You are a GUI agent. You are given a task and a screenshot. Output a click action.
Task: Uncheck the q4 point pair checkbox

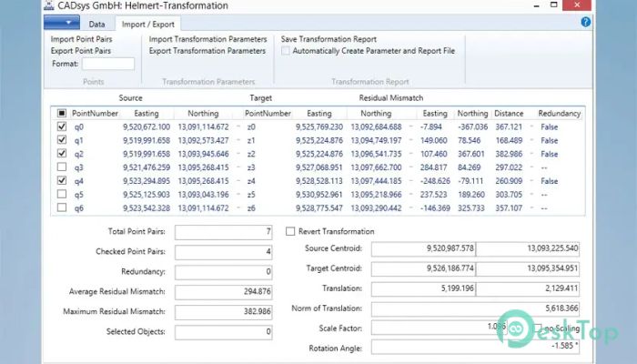(61, 181)
